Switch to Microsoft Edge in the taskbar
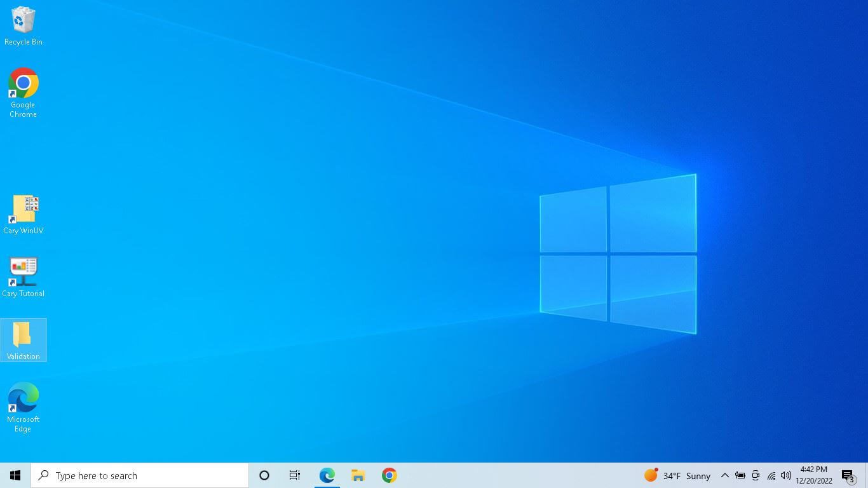 pyautogui.click(x=327, y=475)
